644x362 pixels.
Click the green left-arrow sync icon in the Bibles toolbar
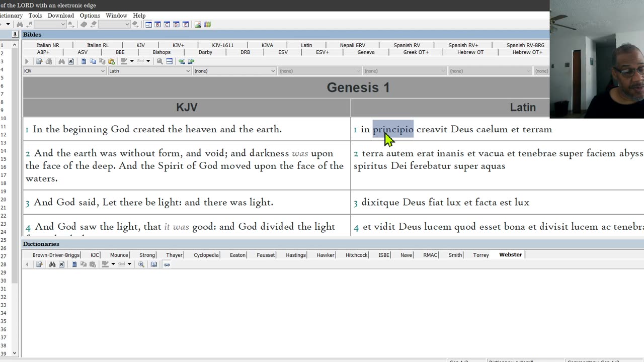[x=182, y=61]
